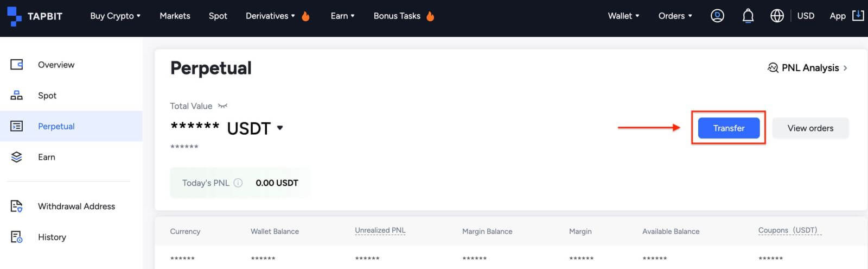Click the View orders button
This screenshot has height=269, width=868.
coord(810,128)
